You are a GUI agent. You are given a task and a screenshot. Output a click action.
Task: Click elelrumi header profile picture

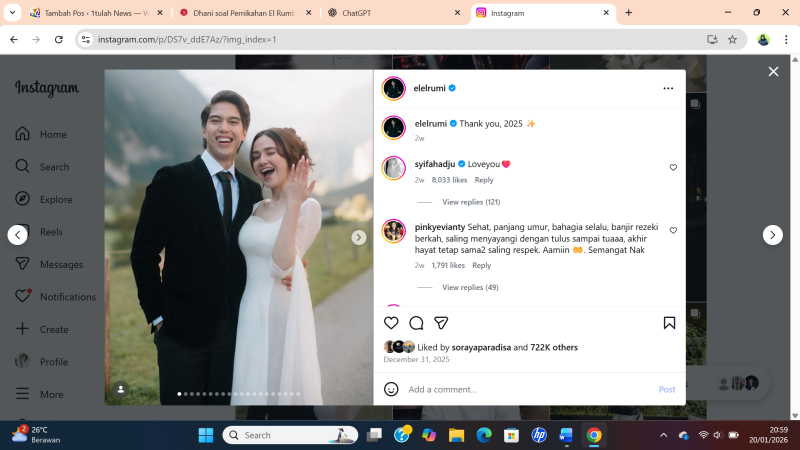pyautogui.click(x=393, y=88)
